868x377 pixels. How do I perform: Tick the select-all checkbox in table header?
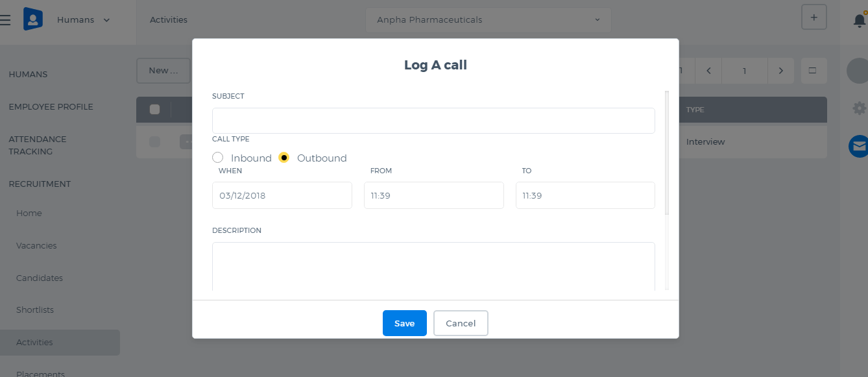(154, 110)
